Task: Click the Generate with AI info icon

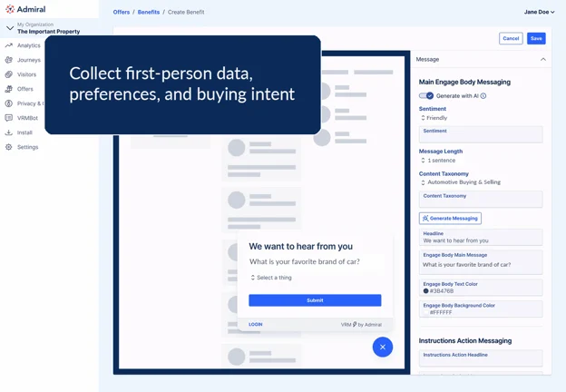Action: [x=483, y=95]
